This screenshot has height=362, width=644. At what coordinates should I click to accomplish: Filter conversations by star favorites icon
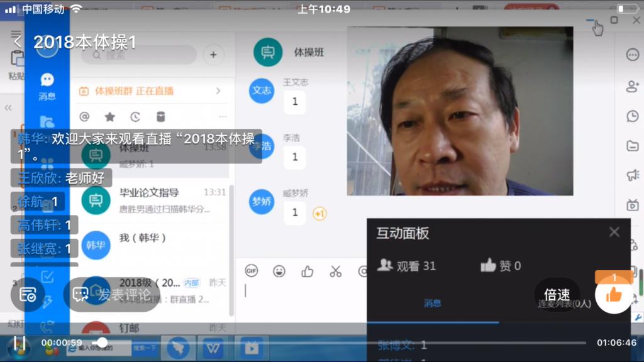click(x=109, y=117)
